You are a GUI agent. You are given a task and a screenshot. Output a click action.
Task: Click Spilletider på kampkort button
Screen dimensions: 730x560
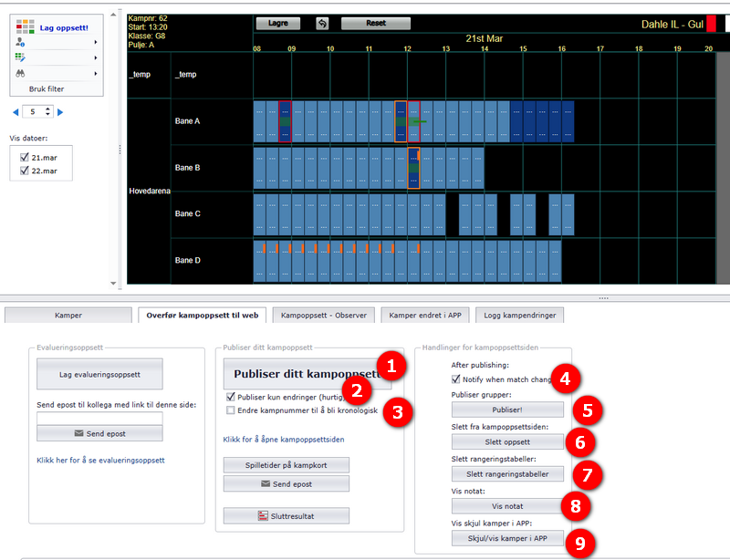click(286, 464)
